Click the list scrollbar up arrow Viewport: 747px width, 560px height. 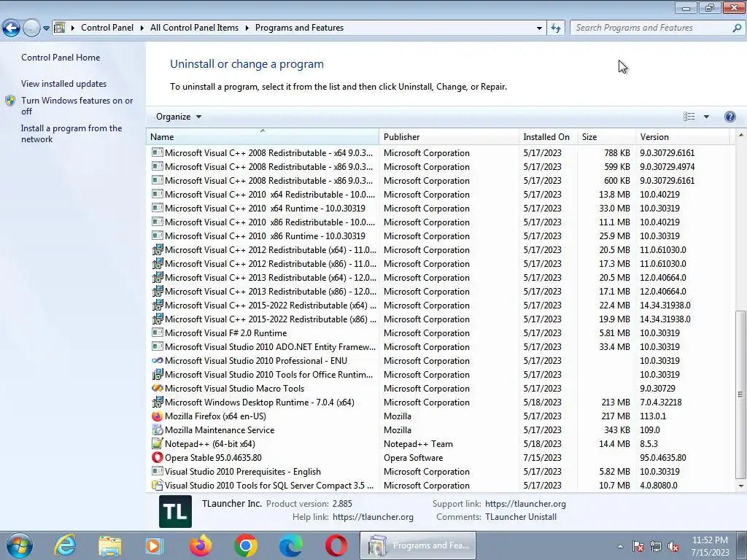[741, 135]
